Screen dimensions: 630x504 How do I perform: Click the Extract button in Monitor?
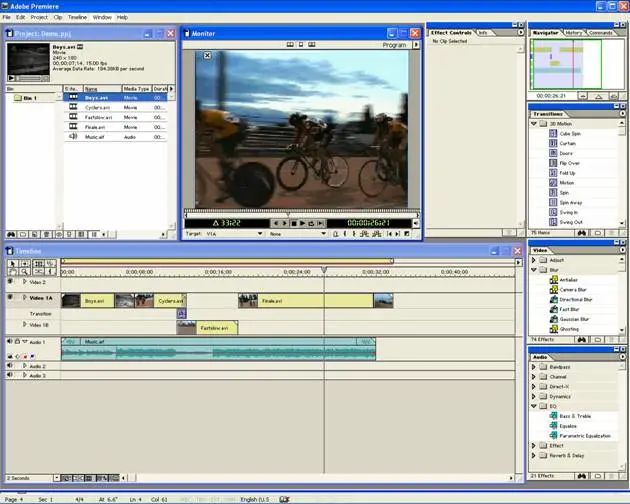click(x=376, y=234)
